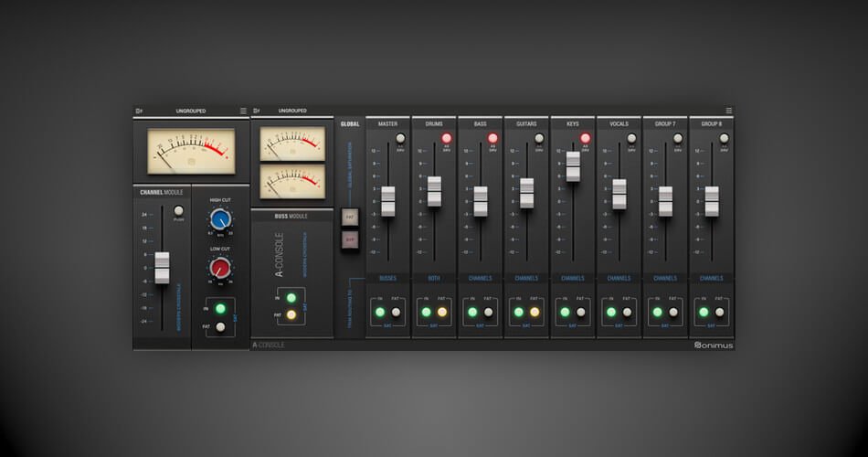This screenshot has height=457, width=868.
Task: Toggle the Keys red drive button
Action: point(585,138)
